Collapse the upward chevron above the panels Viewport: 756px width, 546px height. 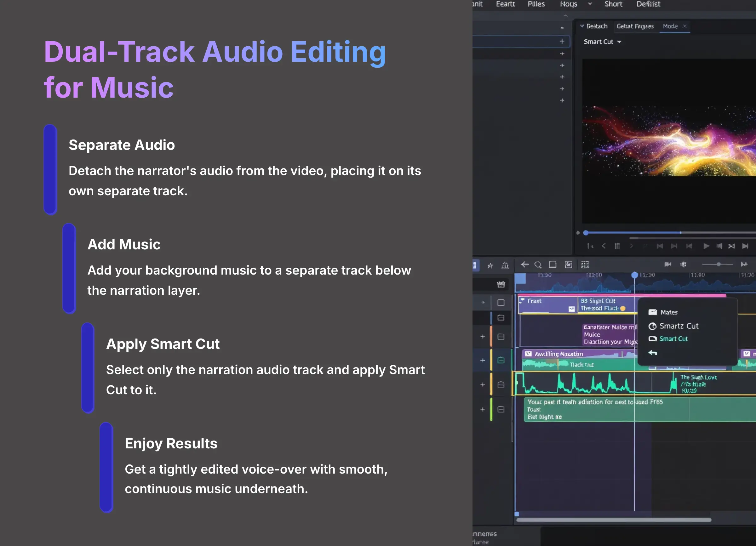565,16
